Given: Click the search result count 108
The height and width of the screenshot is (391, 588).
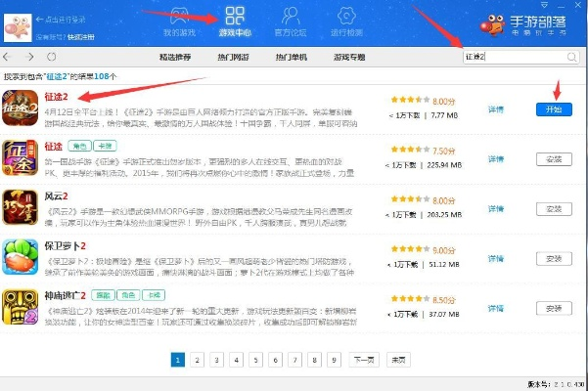Looking at the screenshot, I should 101,76.
